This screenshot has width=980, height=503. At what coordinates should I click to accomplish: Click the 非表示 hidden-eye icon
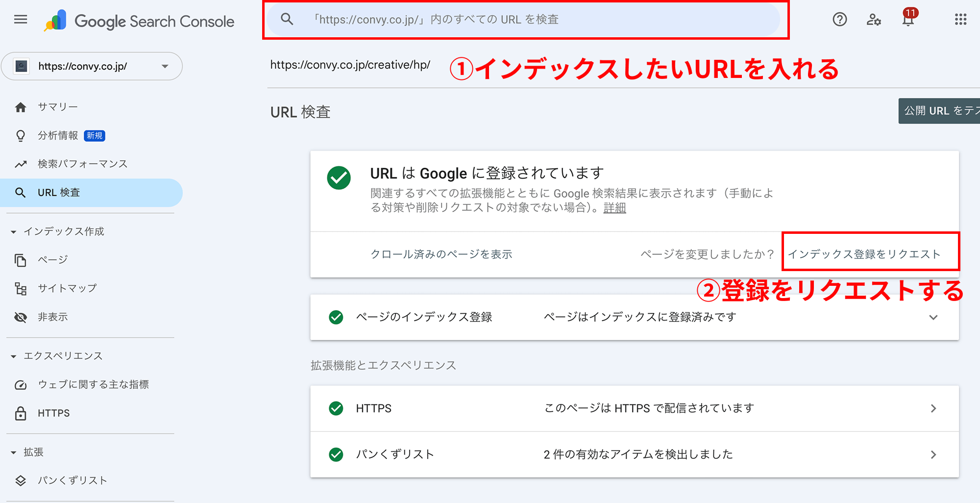coord(21,317)
